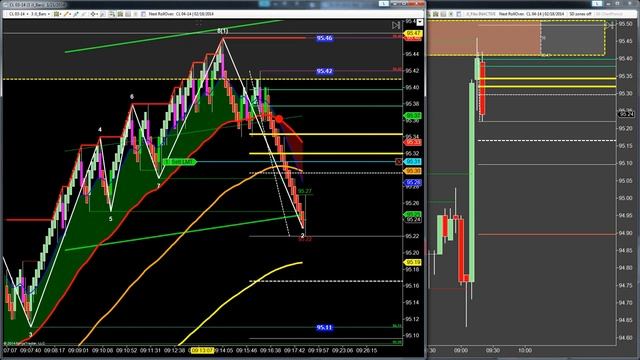640x360 pixels.
Task: Click the 95.24 current price marker on right chart
Action: [626, 115]
